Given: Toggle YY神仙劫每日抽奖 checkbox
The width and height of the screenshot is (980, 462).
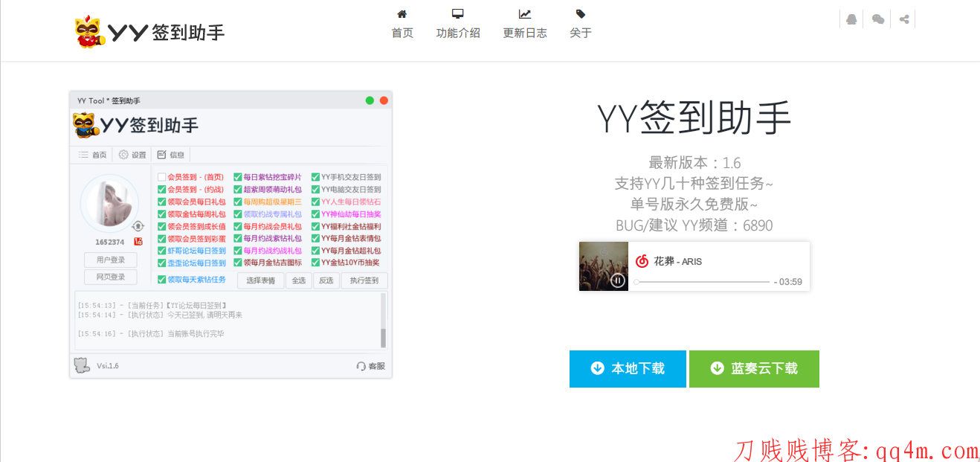Looking at the screenshot, I should click(x=316, y=214).
